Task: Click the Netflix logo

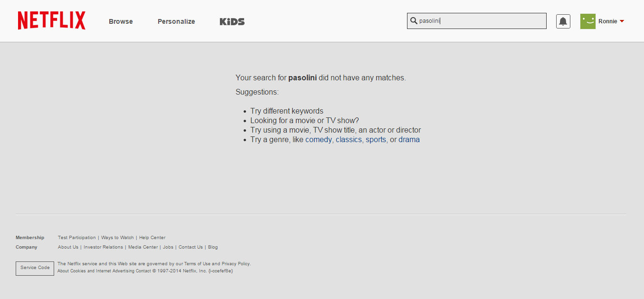Action: click(52, 21)
